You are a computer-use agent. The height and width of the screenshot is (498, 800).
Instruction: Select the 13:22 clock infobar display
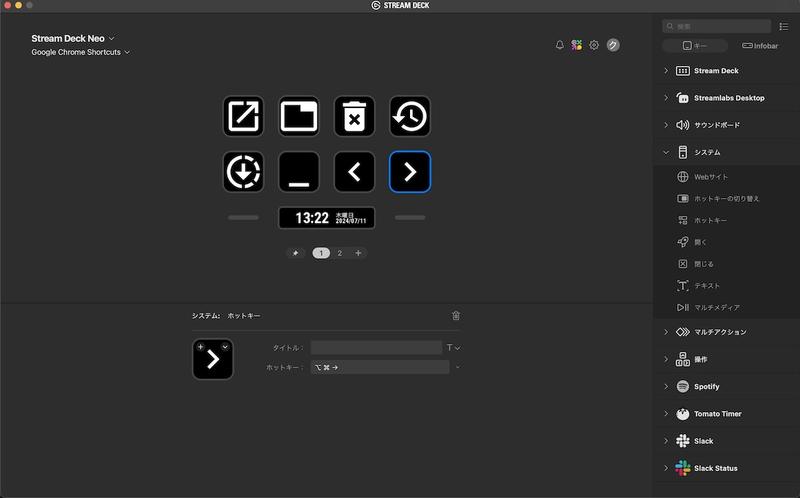327,218
